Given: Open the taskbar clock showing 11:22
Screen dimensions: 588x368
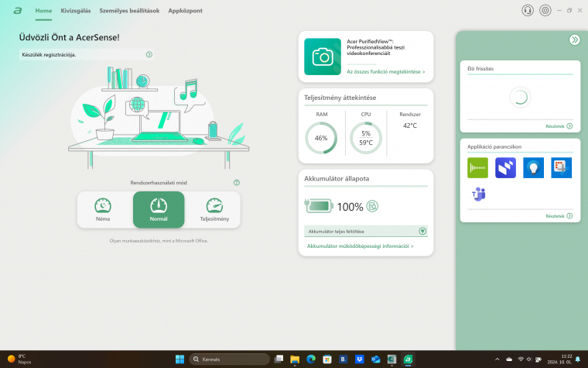Looking at the screenshot, I should point(559,359).
